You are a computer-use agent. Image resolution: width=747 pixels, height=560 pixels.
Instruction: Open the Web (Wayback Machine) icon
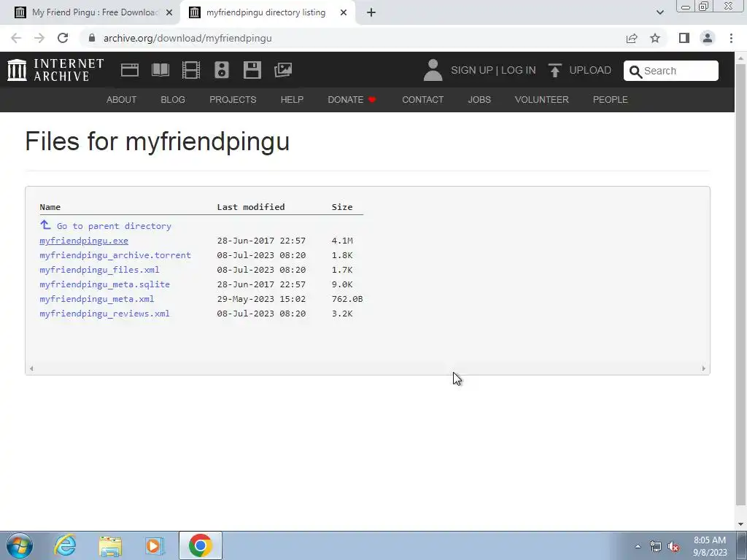pos(130,70)
